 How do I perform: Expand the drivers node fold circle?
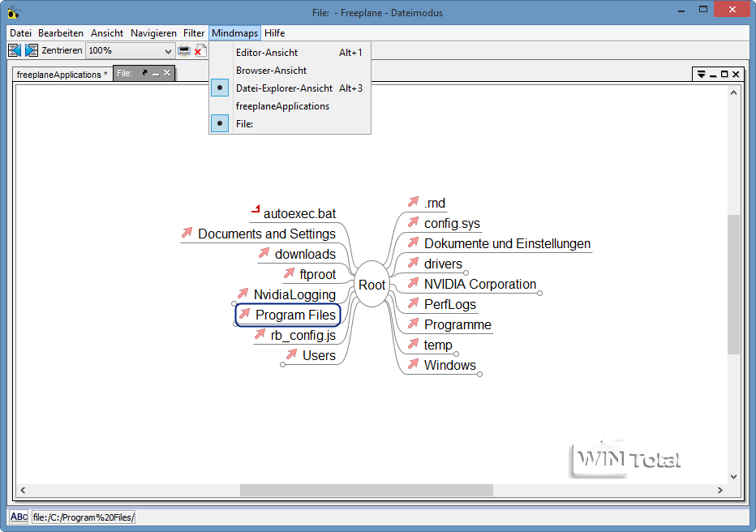466,273
